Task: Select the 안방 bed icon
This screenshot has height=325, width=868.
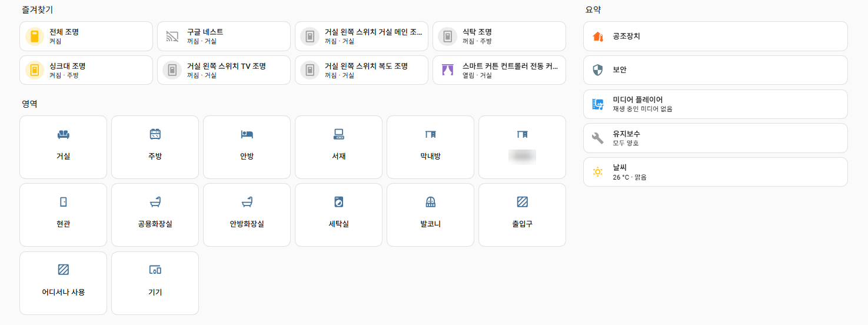Action: (x=247, y=134)
